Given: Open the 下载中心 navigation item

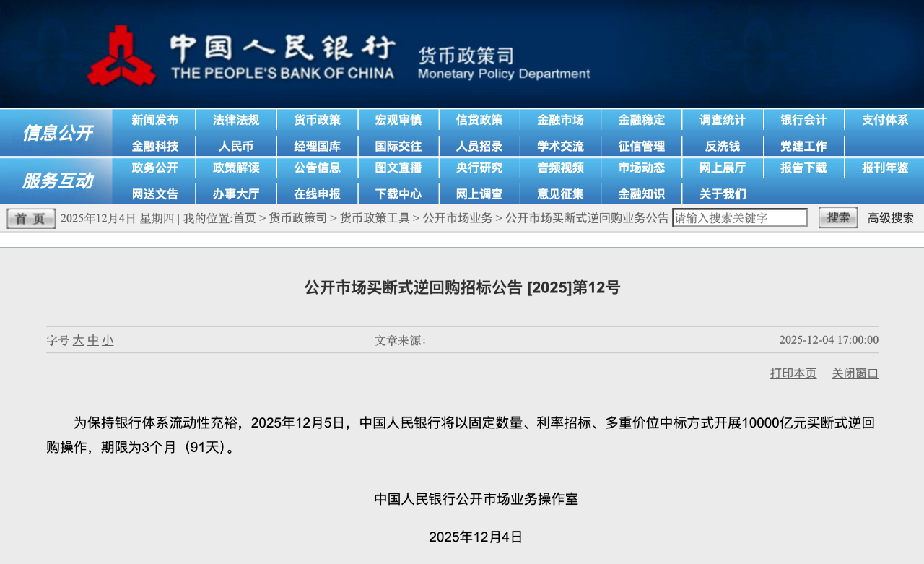Looking at the screenshot, I should 398,194.
